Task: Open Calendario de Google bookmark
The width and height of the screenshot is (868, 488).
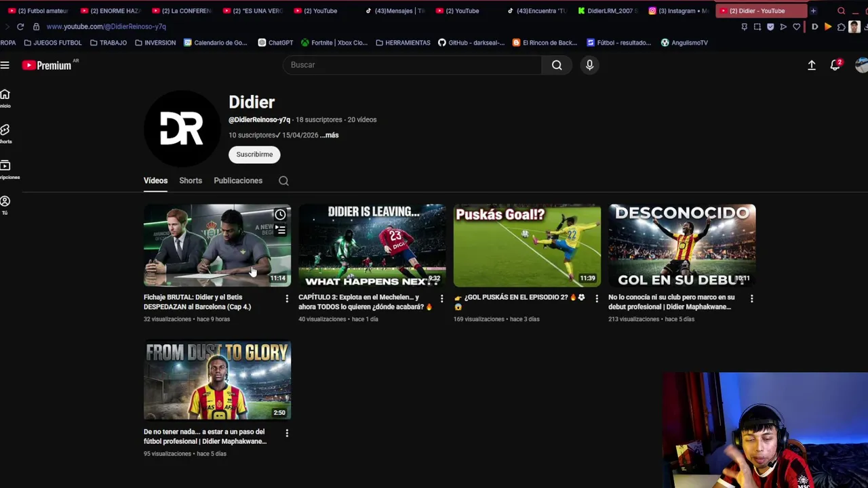Action: [216, 43]
